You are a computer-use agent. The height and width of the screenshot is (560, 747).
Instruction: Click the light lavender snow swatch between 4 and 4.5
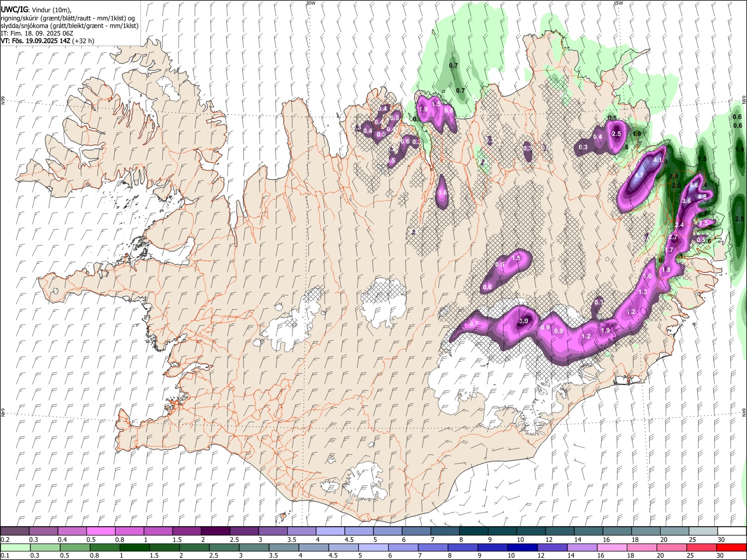[330, 531]
